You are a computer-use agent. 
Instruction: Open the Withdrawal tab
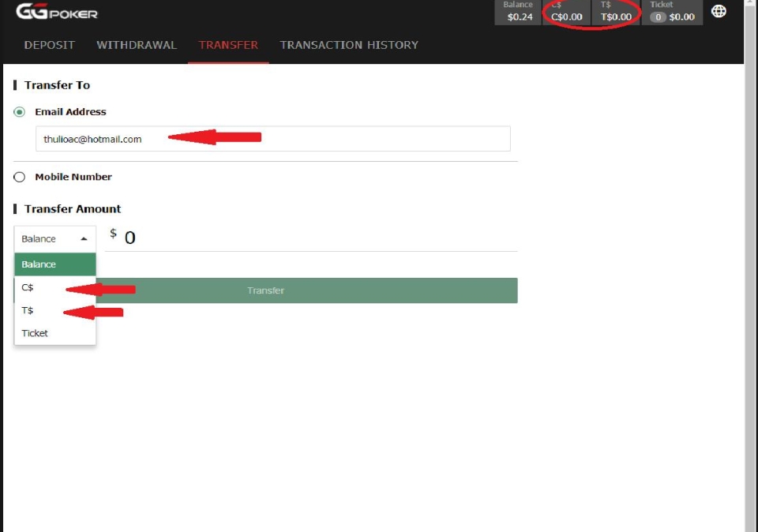[x=137, y=45]
